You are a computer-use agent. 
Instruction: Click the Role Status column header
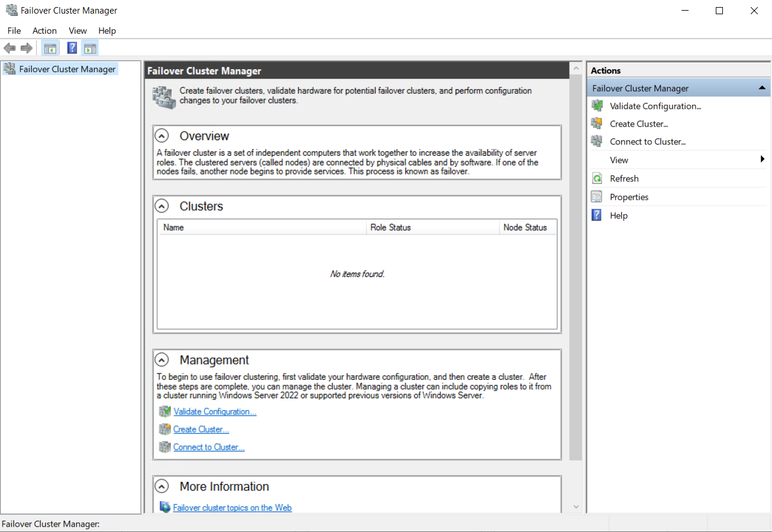pos(433,227)
